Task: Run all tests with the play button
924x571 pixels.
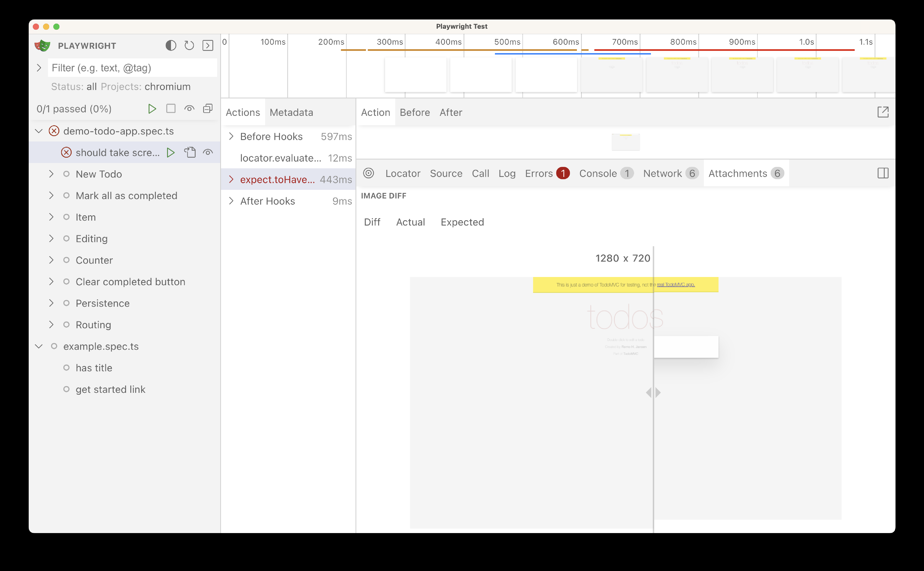Action: (x=152, y=109)
